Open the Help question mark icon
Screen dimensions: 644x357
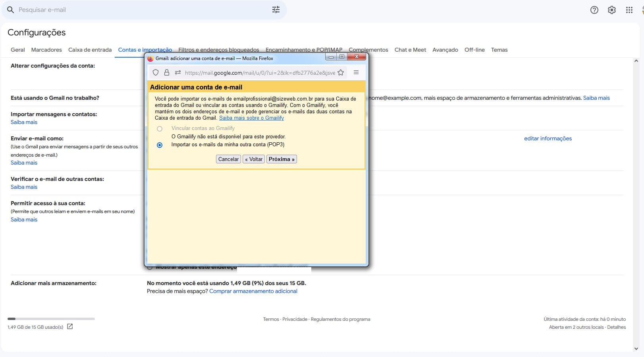[594, 10]
